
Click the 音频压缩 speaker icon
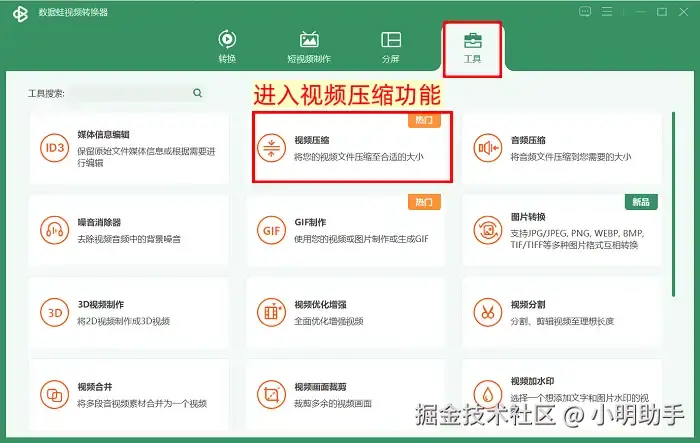coord(488,148)
